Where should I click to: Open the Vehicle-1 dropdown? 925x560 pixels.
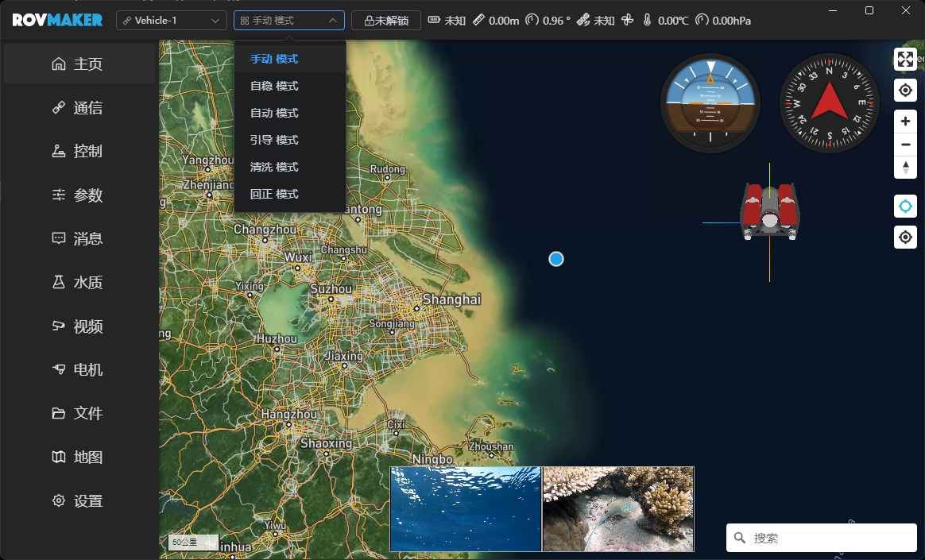tap(172, 20)
